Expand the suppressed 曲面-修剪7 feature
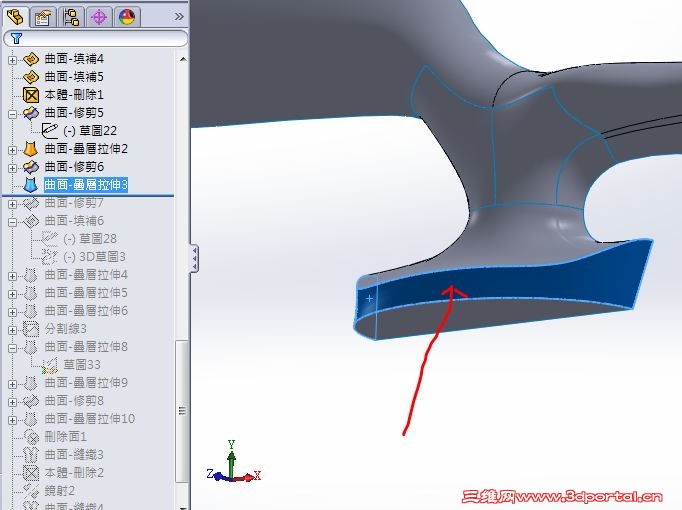Viewport: 682px width, 510px height. pos(12,204)
